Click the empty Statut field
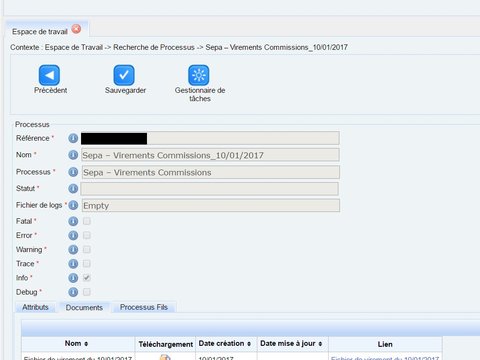480x360 pixels. point(210,189)
